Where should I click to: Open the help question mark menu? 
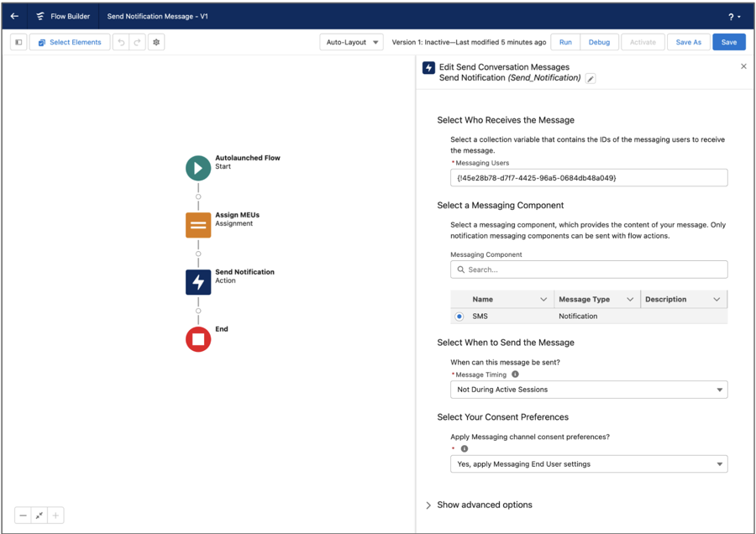(x=734, y=17)
